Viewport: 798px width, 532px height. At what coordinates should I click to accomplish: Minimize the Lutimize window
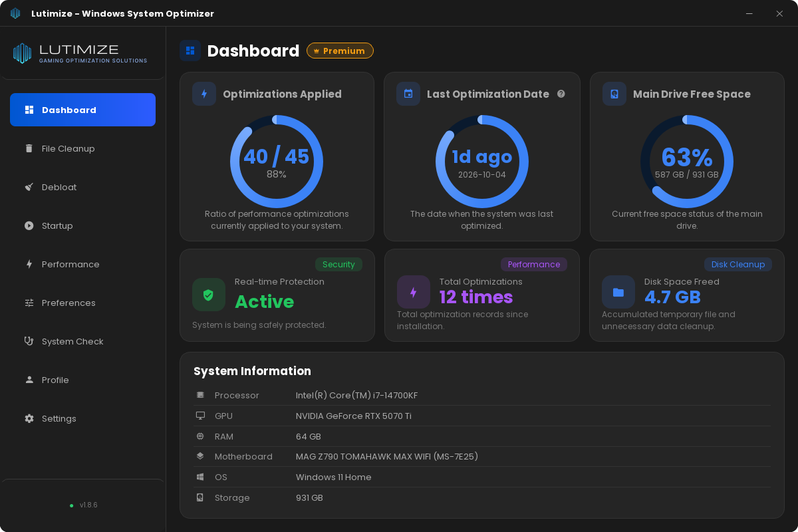click(749, 13)
